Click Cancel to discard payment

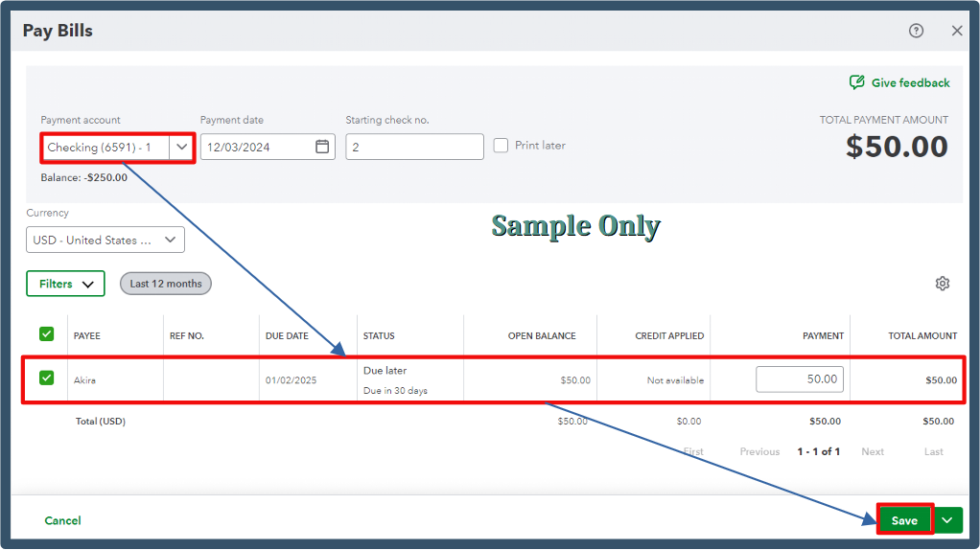pos(62,520)
